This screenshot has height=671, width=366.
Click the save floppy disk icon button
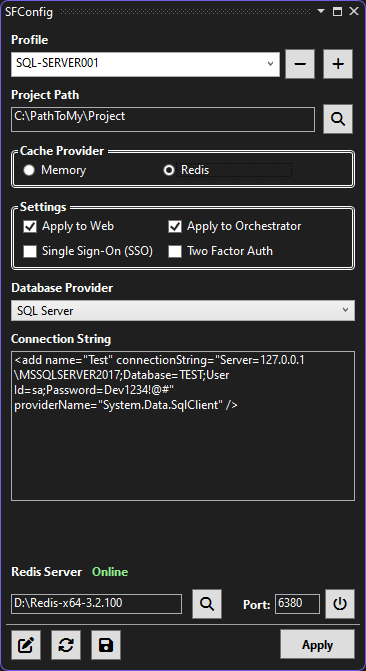point(106,645)
